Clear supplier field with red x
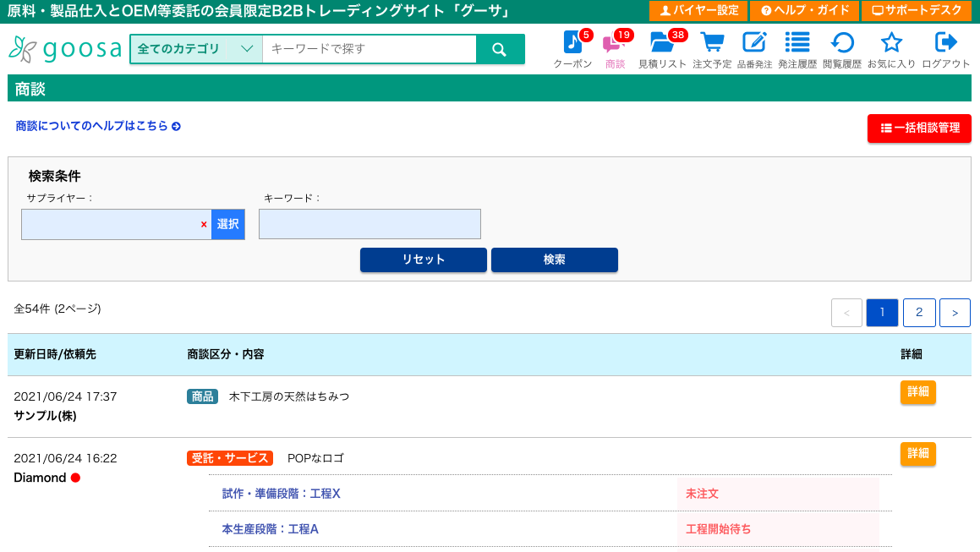980x552 pixels. pos(204,224)
